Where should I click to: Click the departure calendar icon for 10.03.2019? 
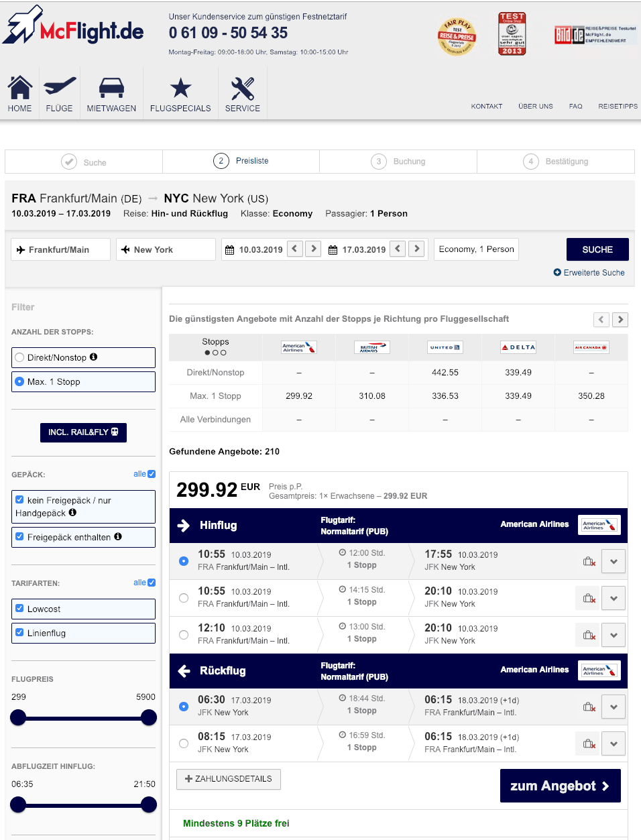[x=230, y=250]
